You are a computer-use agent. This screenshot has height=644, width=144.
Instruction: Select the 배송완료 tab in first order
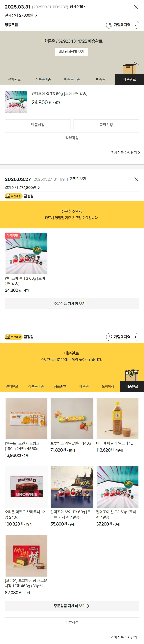130,80
